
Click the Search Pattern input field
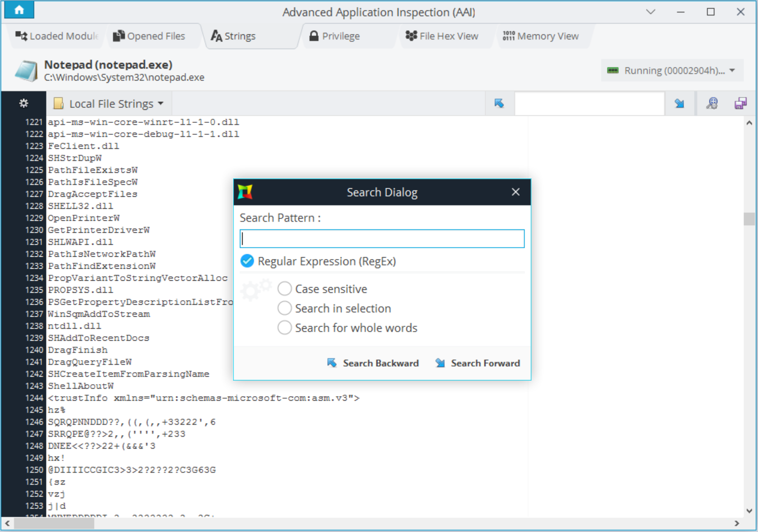pyautogui.click(x=382, y=239)
